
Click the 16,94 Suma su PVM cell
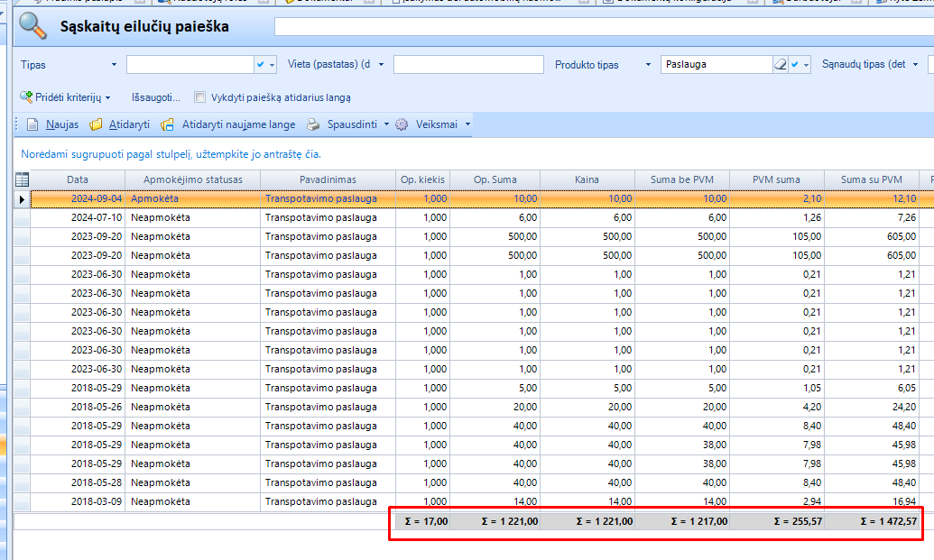tap(872, 501)
